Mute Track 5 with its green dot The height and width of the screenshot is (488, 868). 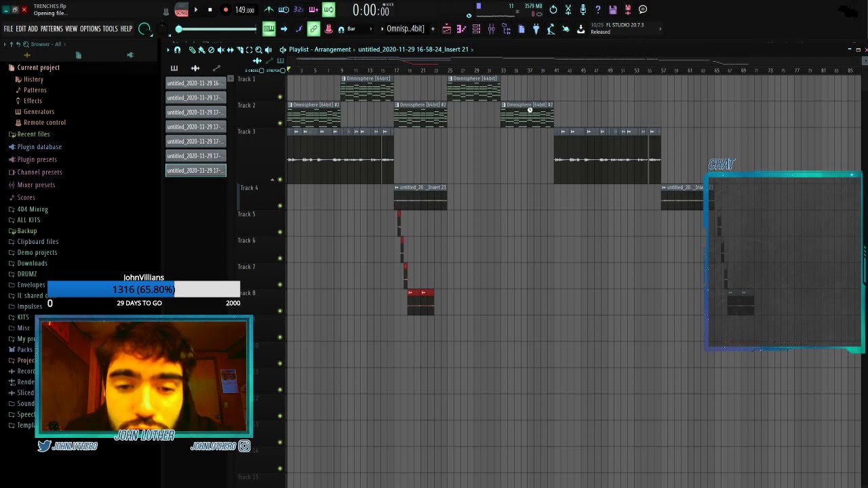pos(280,232)
